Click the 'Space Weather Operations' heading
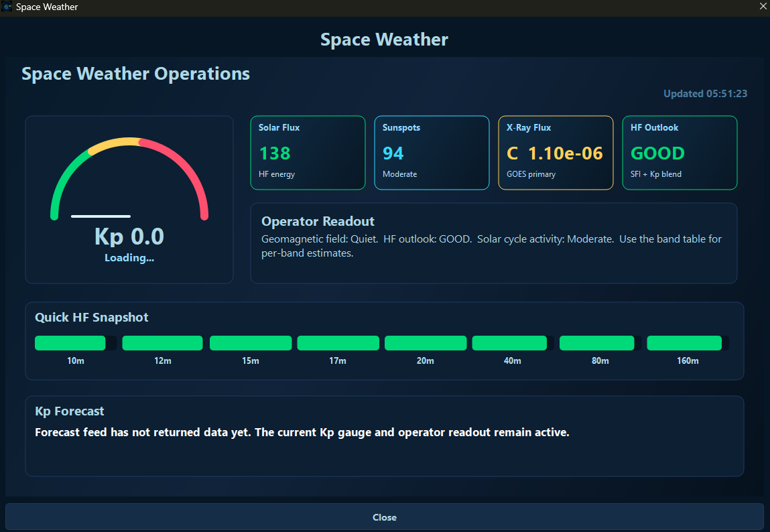The width and height of the screenshot is (770, 532). coord(135,74)
